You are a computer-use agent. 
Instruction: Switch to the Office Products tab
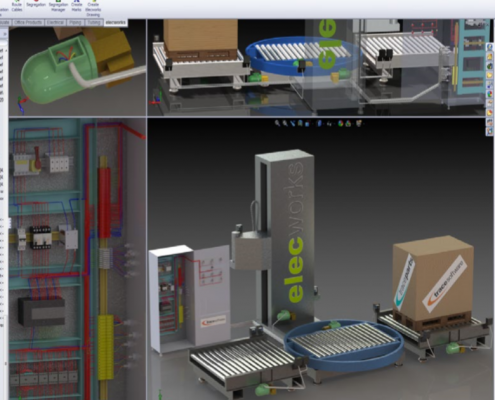[28, 22]
